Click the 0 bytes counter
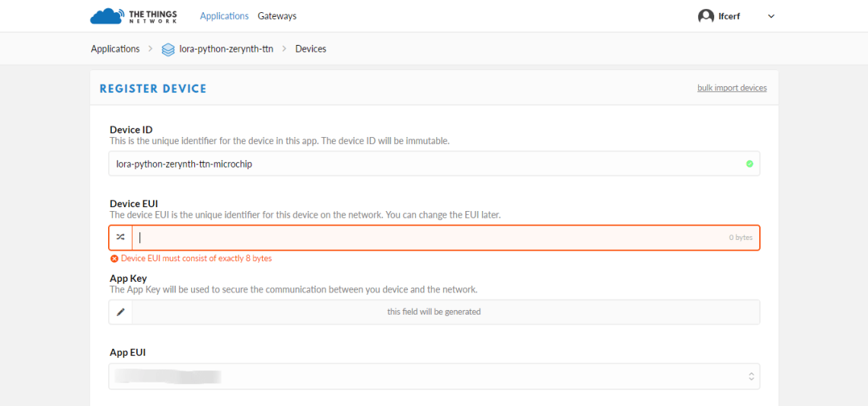The height and width of the screenshot is (406, 868). tap(741, 238)
